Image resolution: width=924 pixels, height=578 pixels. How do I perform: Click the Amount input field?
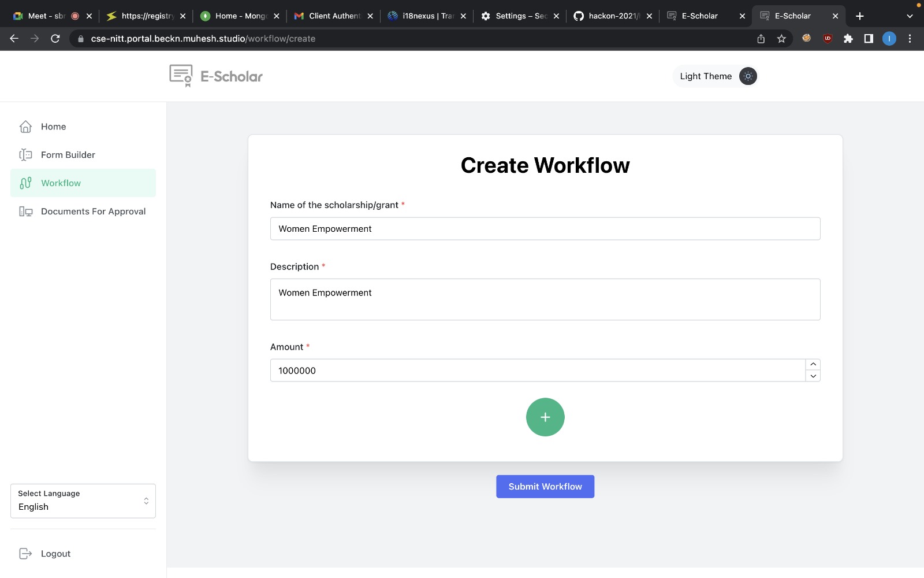[538, 370]
